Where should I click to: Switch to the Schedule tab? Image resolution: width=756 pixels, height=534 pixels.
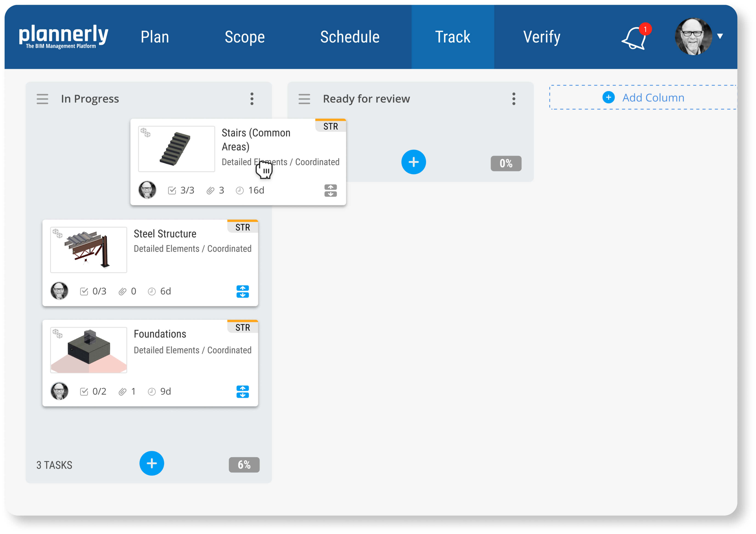tap(350, 37)
